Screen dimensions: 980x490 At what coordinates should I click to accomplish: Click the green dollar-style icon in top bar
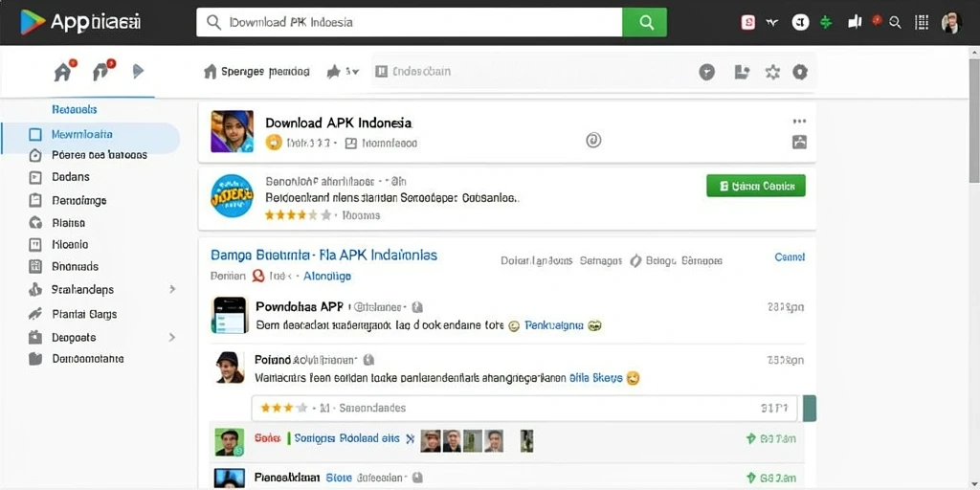click(x=826, y=23)
